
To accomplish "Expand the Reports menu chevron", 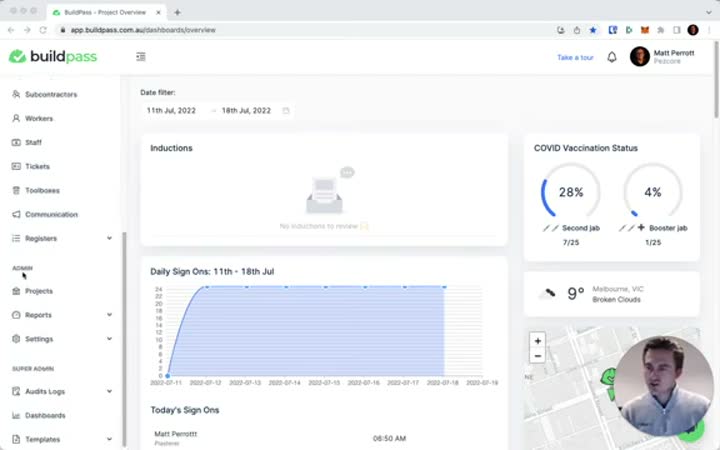I will tap(109, 315).
